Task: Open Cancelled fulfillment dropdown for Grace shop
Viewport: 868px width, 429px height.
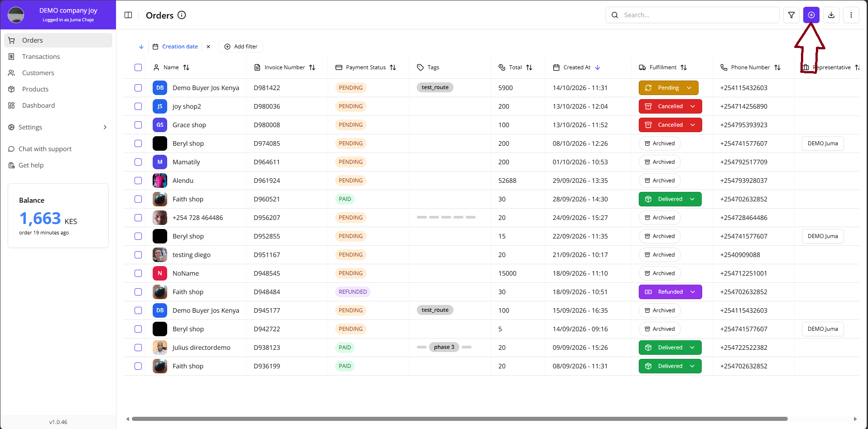Action: click(x=670, y=125)
